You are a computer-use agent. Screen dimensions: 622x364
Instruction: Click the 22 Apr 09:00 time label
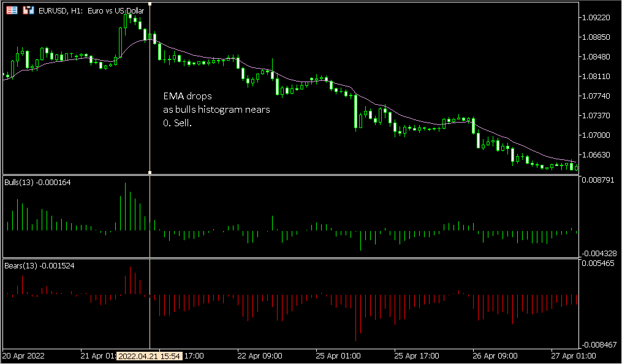(x=260, y=355)
